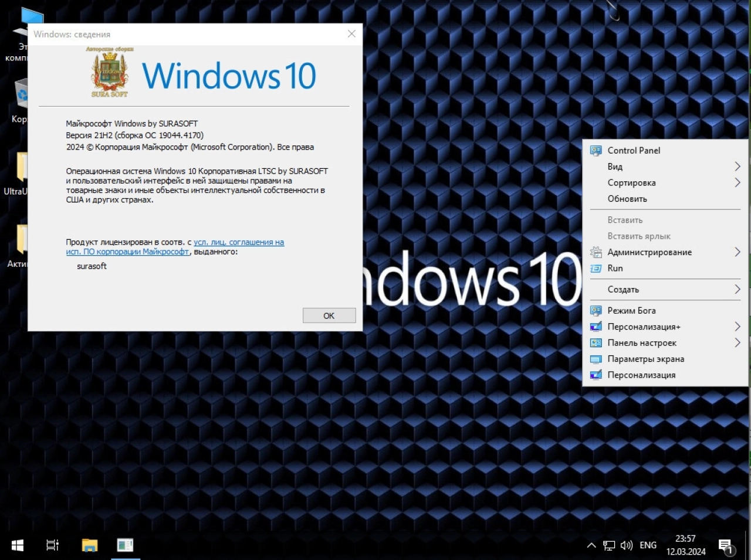751x560 pixels.
Task: Expand the Панель настроек submenu arrow
Action: pyautogui.click(x=738, y=342)
